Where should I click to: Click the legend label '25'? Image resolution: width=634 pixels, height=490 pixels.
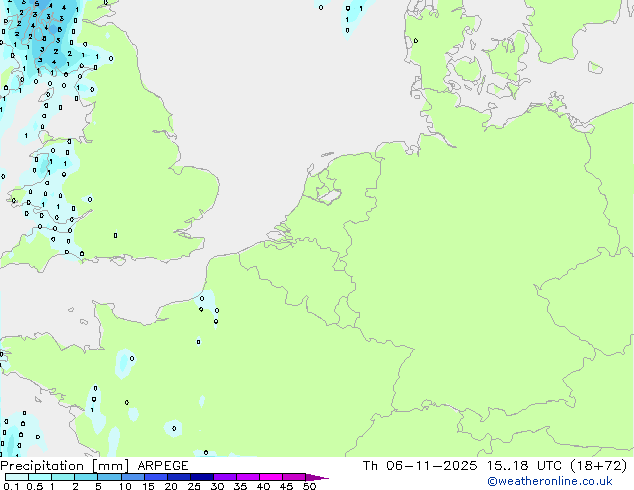[x=194, y=486]
